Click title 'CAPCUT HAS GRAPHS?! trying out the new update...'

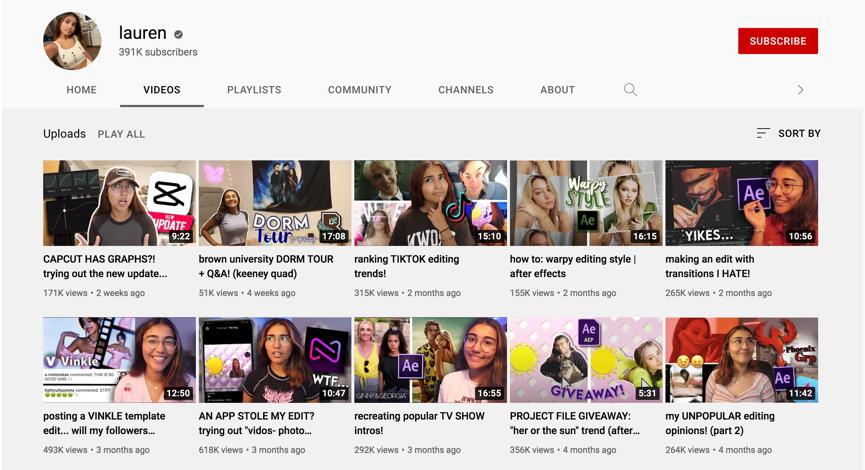pos(105,266)
